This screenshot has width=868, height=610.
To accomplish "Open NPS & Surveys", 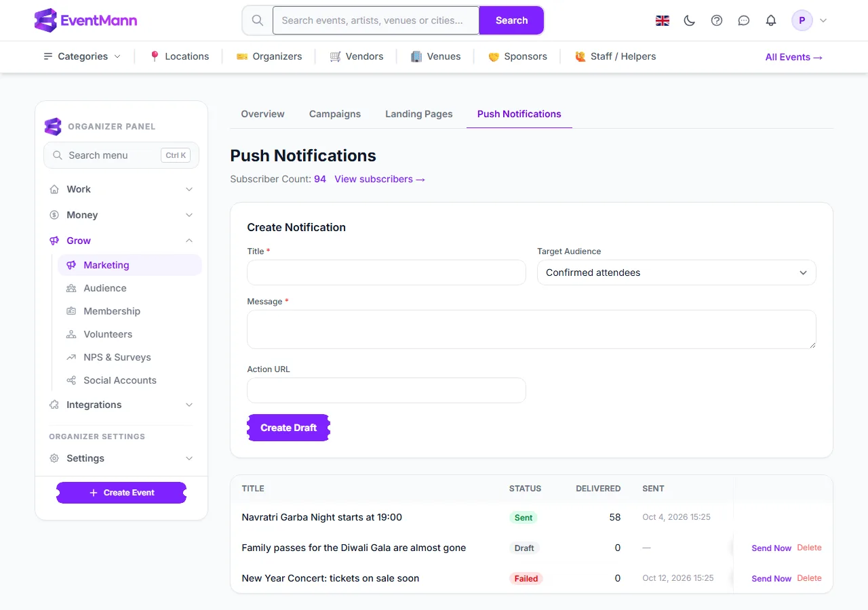I will pos(130,357).
